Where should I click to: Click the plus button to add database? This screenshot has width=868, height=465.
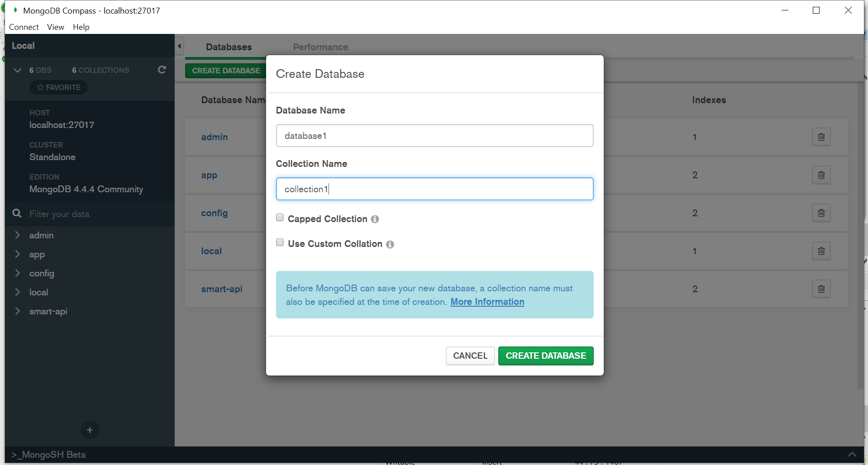[90, 430]
